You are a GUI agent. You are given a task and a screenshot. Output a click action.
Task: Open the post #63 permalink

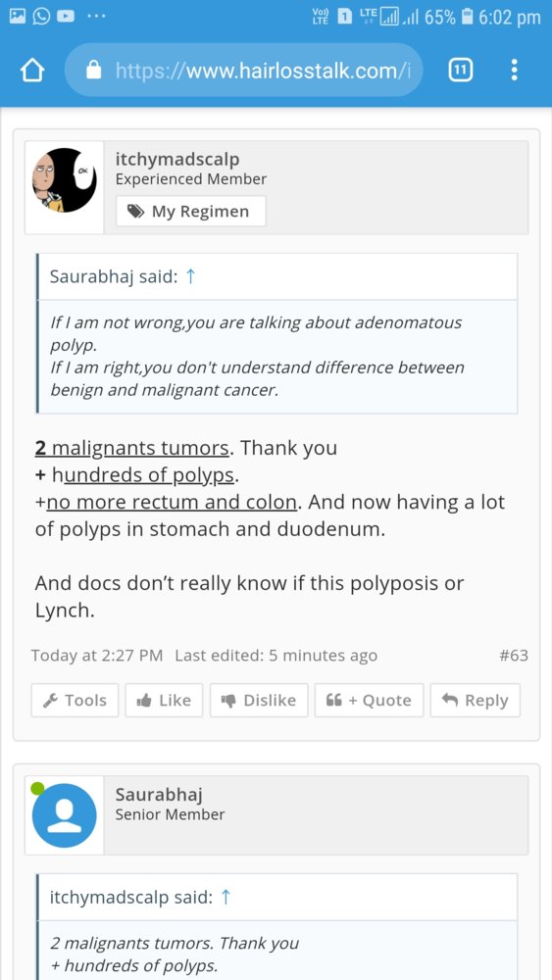tap(514, 655)
